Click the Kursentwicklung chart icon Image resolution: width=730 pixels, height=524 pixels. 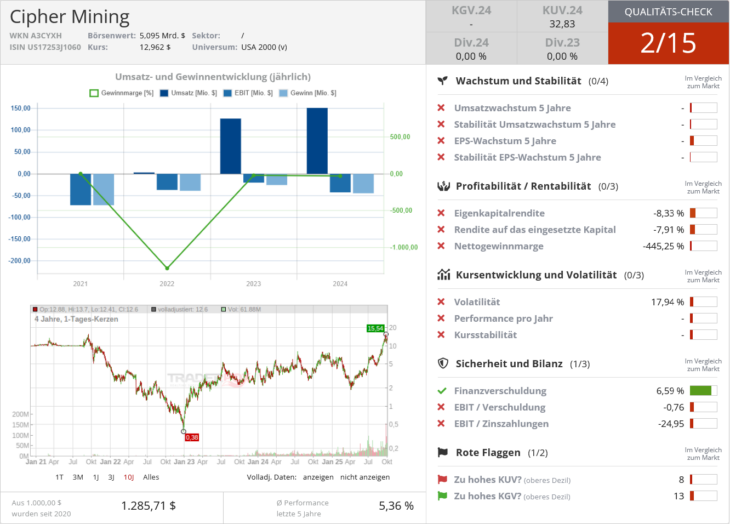442,274
